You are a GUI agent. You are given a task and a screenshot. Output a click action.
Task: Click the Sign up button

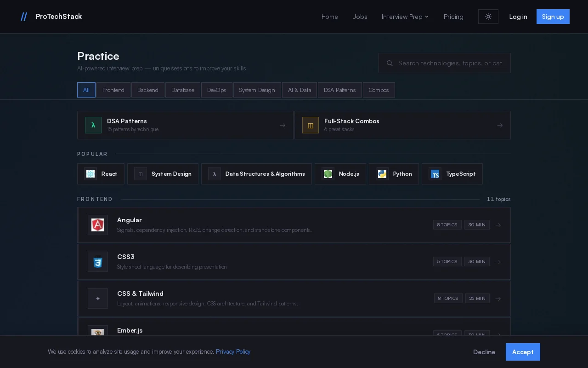point(553,17)
